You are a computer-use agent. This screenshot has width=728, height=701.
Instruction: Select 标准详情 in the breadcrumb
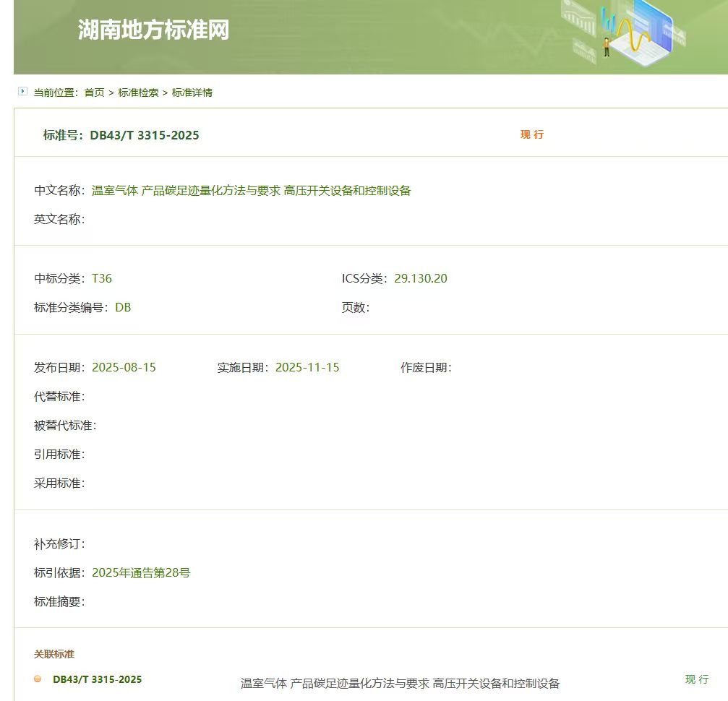(192, 93)
